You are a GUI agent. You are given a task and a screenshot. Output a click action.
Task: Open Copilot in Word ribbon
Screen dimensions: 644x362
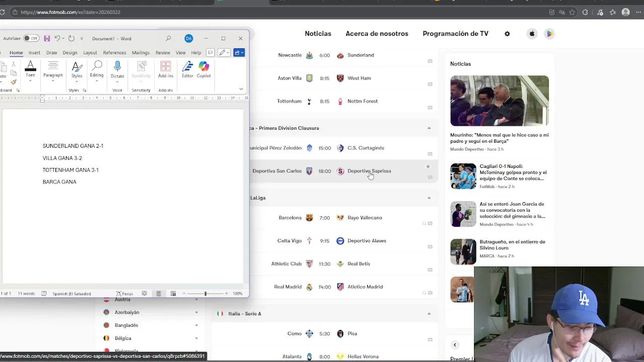pyautogui.click(x=204, y=70)
